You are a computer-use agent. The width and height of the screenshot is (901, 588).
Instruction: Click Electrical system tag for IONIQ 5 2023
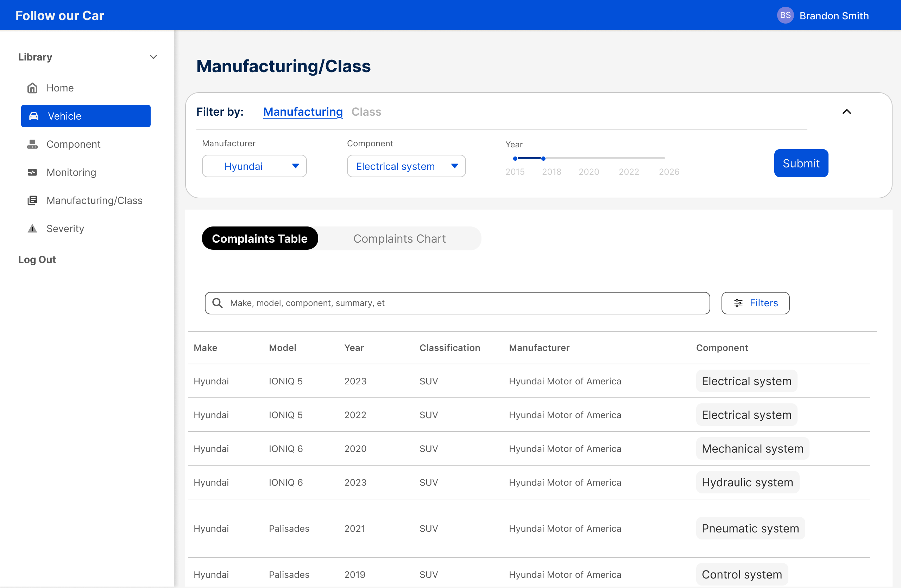(746, 381)
